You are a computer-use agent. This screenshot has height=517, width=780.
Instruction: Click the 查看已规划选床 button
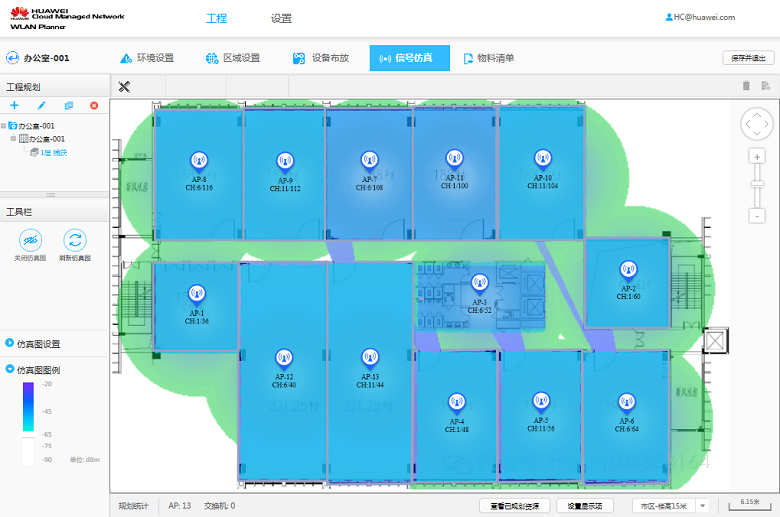click(x=515, y=506)
